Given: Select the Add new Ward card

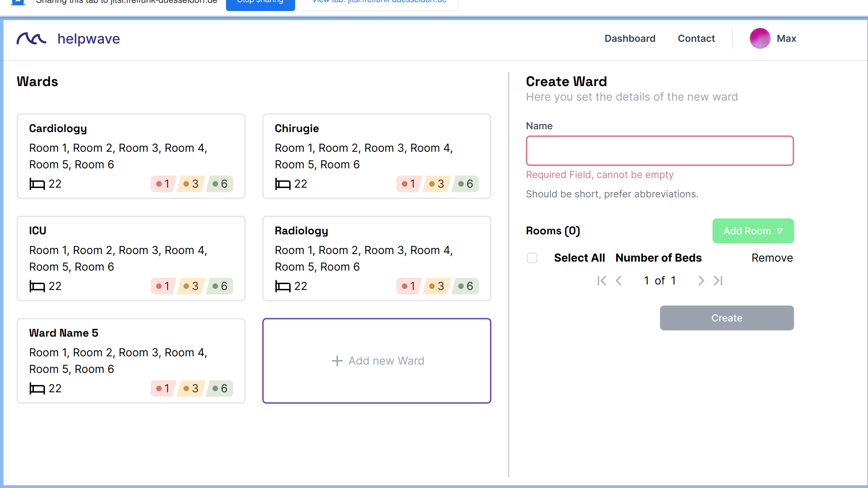Looking at the screenshot, I should pyautogui.click(x=377, y=360).
